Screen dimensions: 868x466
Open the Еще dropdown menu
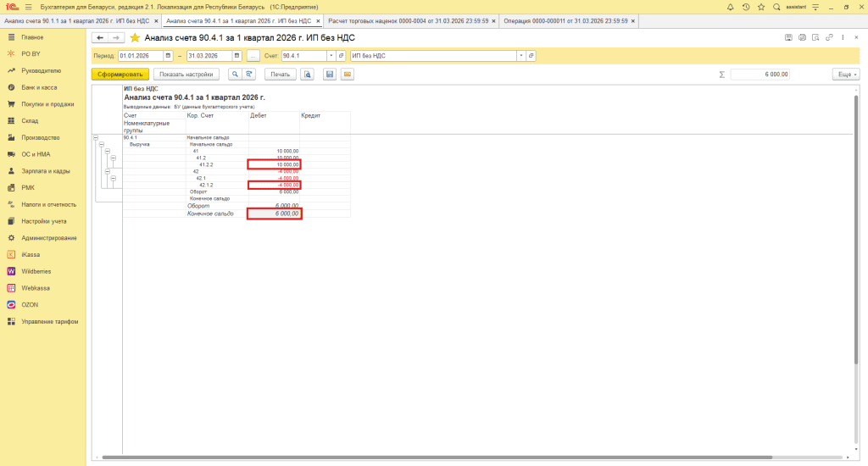click(x=845, y=75)
